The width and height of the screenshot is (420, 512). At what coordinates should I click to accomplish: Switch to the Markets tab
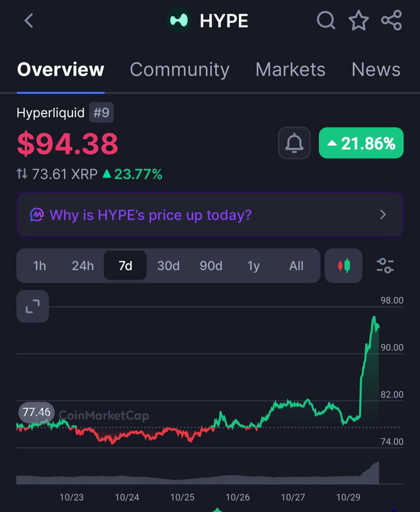pos(290,69)
